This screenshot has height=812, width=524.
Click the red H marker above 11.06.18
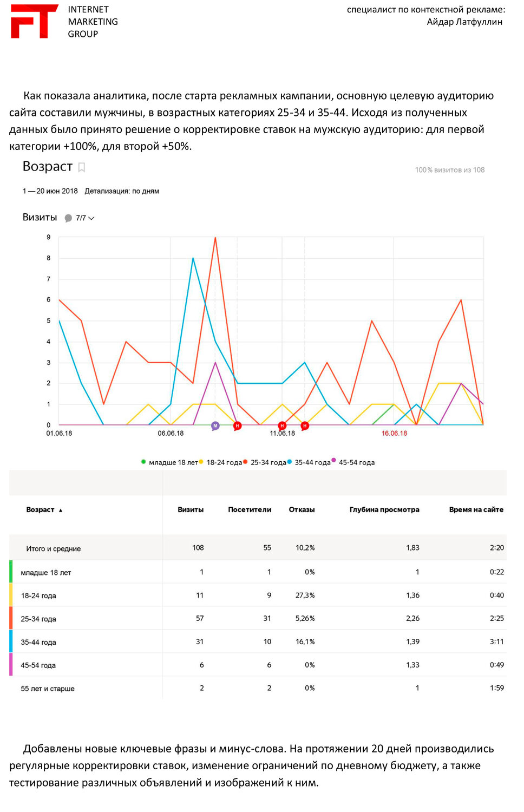(x=282, y=425)
